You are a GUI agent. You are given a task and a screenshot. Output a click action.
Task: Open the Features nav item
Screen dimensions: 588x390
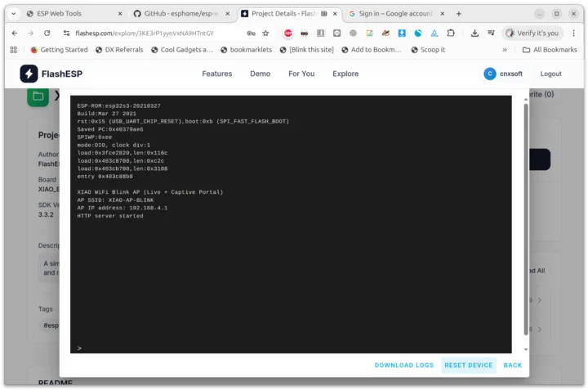pyautogui.click(x=216, y=74)
